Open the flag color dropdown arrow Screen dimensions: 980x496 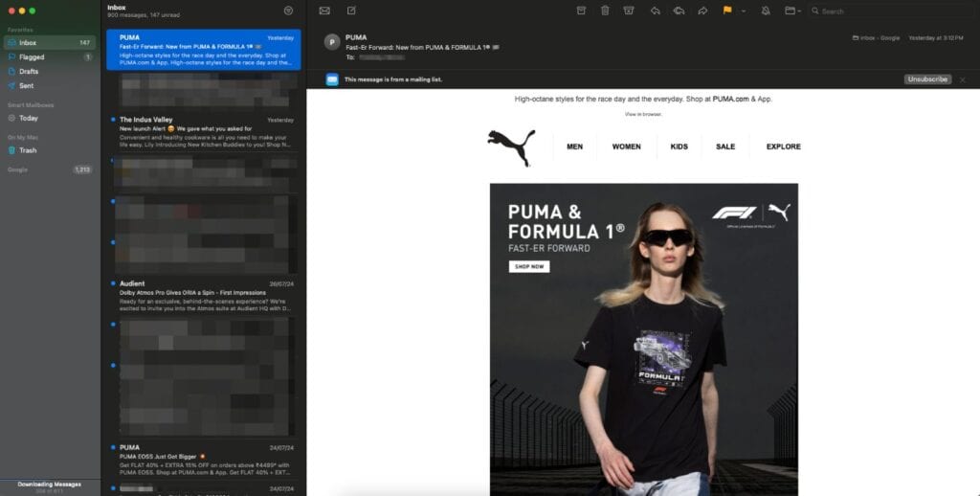point(743,11)
